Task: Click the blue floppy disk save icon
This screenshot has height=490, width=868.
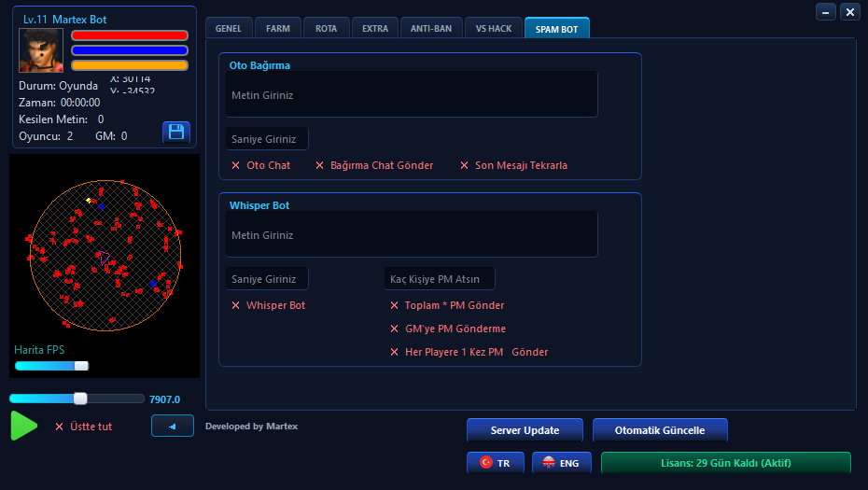Action: pyautogui.click(x=176, y=133)
